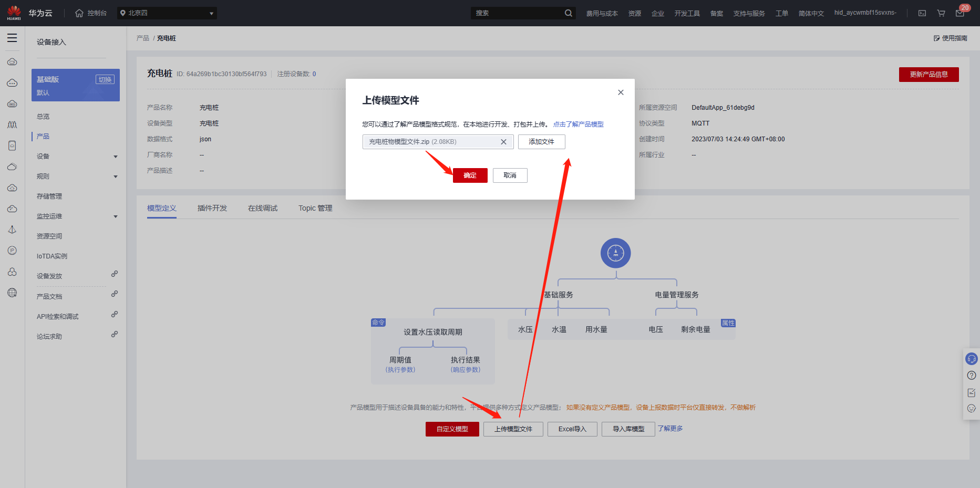Open the CloudShell terminal icon
The image size is (980, 488).
point(922,13)
